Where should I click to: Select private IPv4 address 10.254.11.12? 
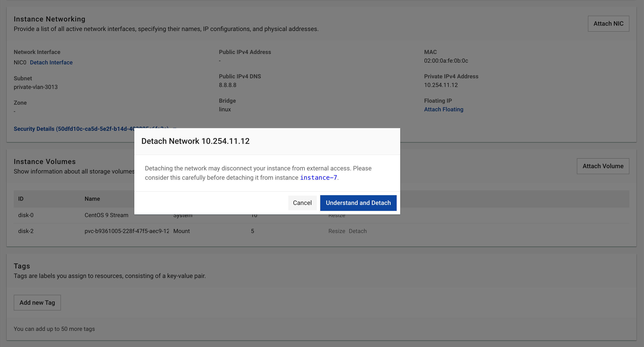click(x=441, y=85)
